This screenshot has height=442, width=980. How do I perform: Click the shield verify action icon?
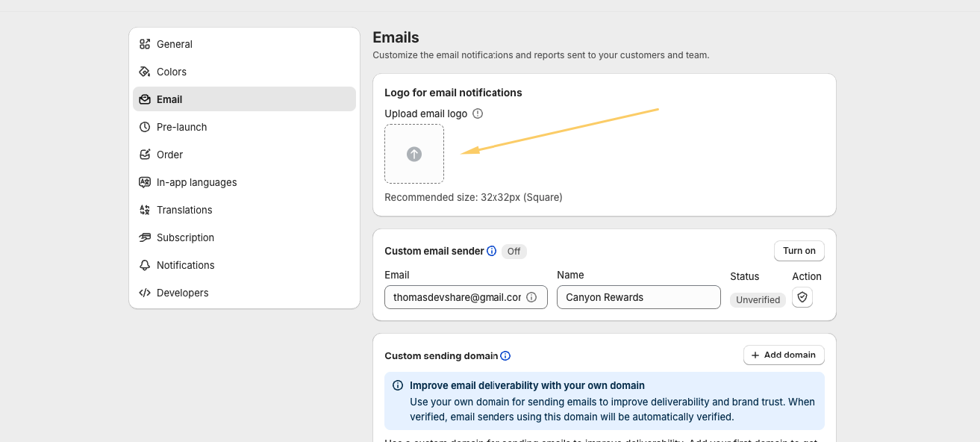(802, 297)
